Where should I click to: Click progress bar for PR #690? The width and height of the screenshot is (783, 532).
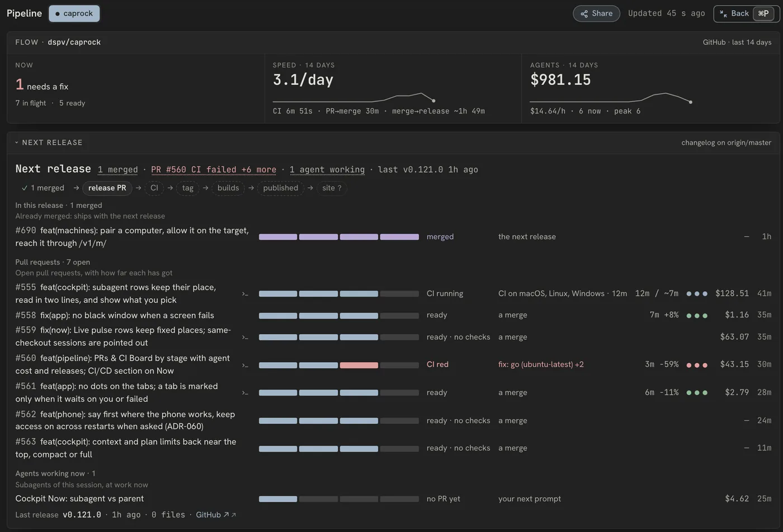(339, 237)
